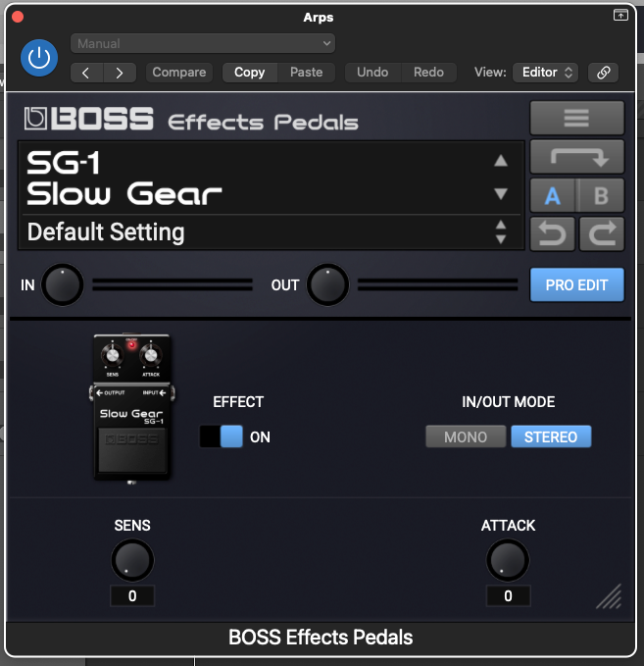The image size is (644, 666).
Task: Toggle the plugin power bypass button
Action: point(39,58)
